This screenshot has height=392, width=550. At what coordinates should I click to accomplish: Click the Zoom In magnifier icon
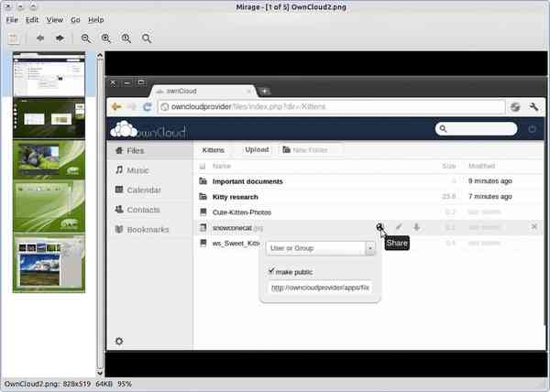[x=106, y=38]
